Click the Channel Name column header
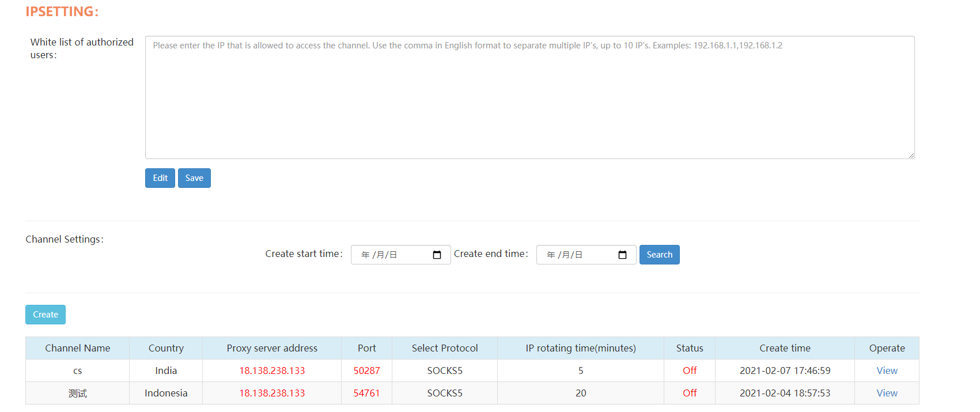980x412 pixels. tap(78, 348)
